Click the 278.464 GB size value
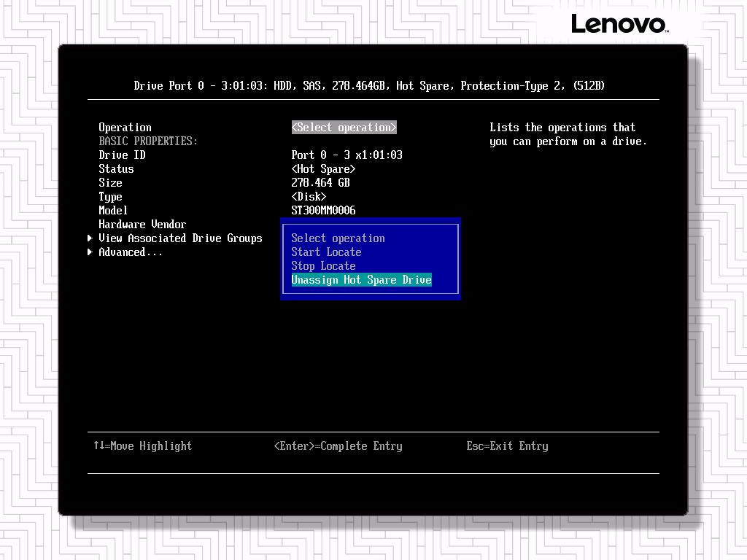This screenshot has height=560, width=747. 320,183
